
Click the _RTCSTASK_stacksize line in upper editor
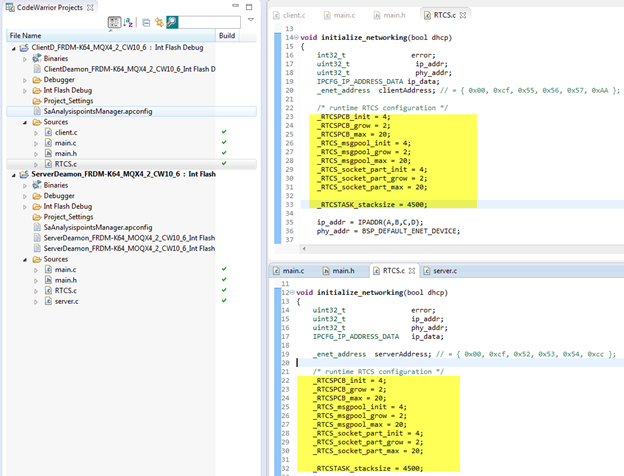[372, 205]
